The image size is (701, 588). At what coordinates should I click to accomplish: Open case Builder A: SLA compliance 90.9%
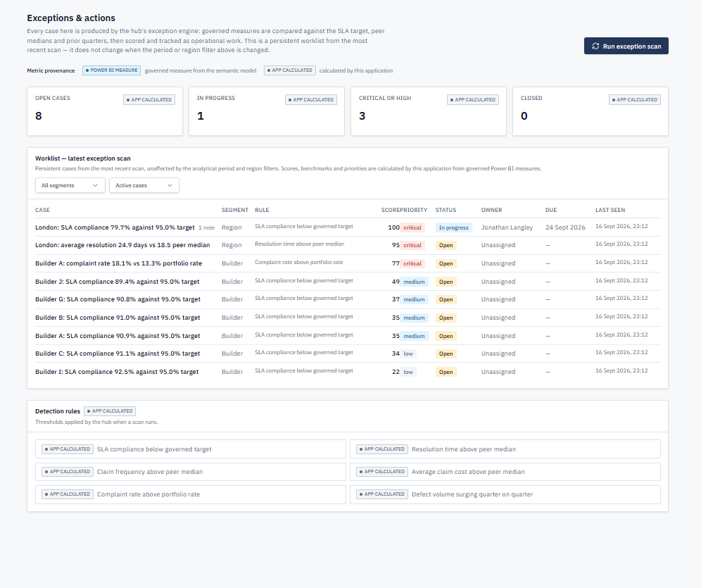click(x=118, y=336)
